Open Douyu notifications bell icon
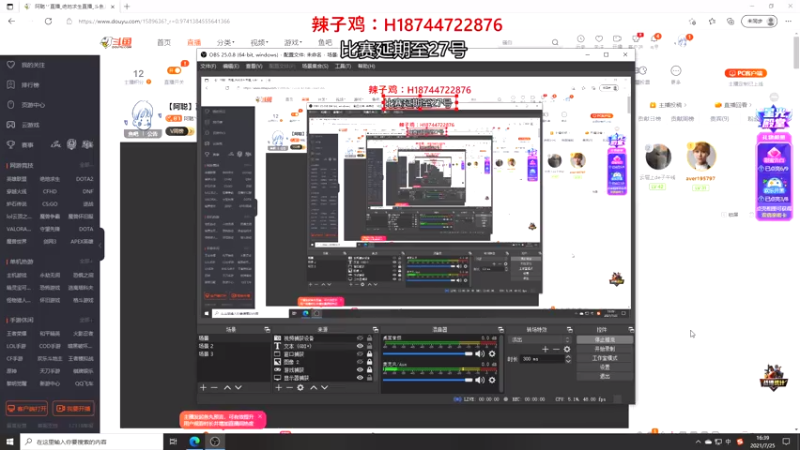800x450 pixels. [x=655, y=39]
